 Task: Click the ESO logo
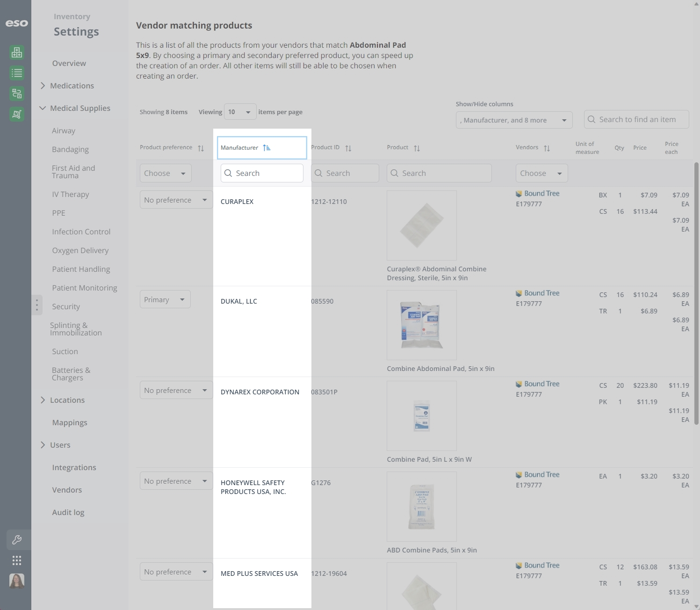coord(16,23)
